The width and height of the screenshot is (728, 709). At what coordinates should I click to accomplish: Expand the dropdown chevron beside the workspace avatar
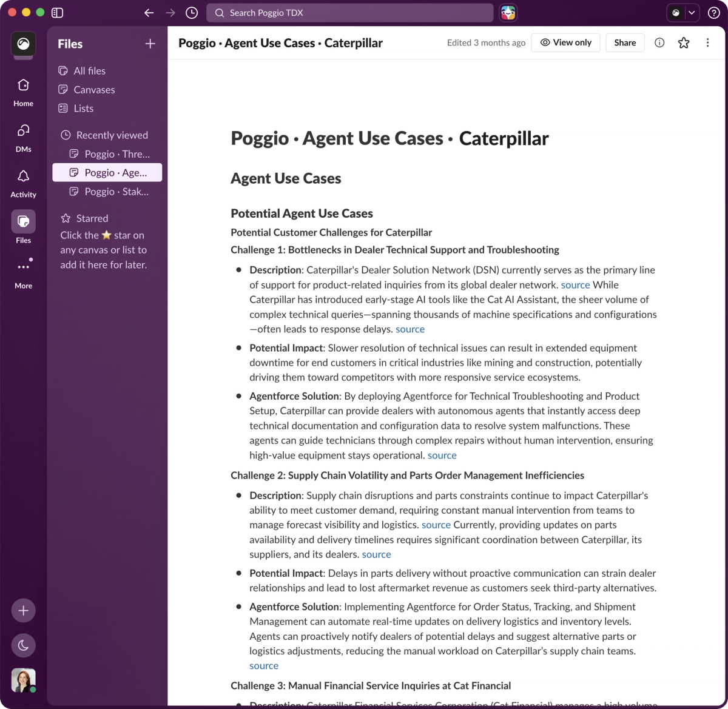coord(692,13)
